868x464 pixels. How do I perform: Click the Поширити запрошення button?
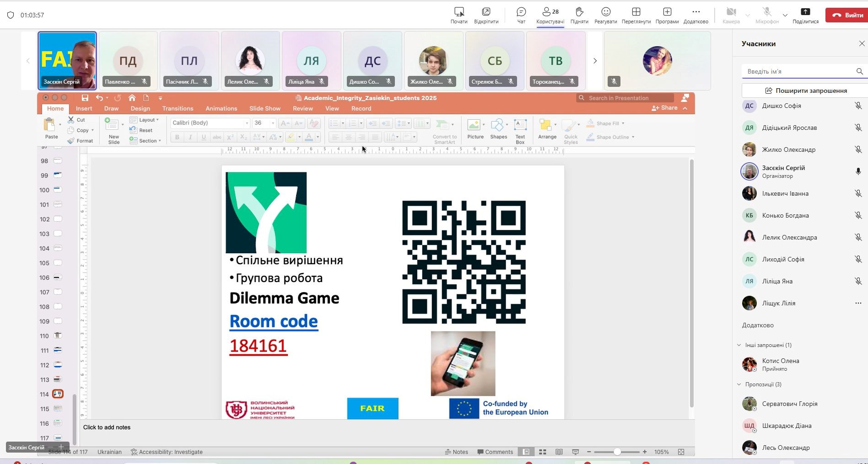[805, 91]
